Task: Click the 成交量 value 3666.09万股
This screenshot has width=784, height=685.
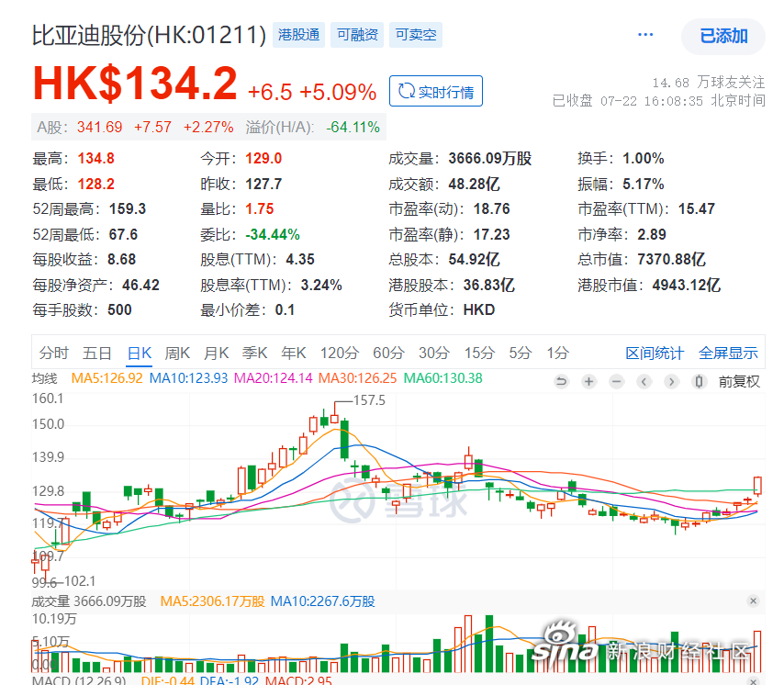Action: [490, 159]
